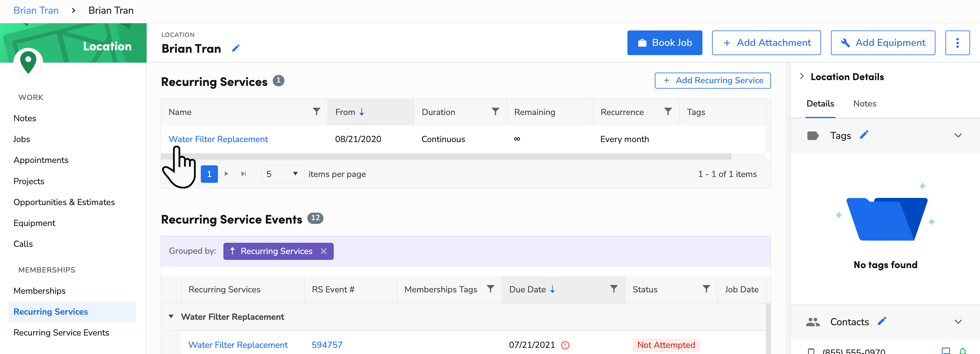Click Add Recurring Service button

pyautogui.click(x=712, y=80)
